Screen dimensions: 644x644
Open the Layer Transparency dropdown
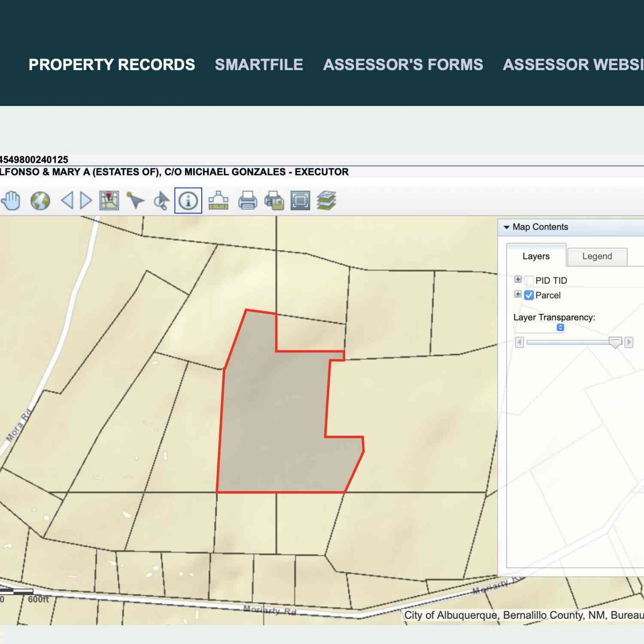(x=540, y=328)
